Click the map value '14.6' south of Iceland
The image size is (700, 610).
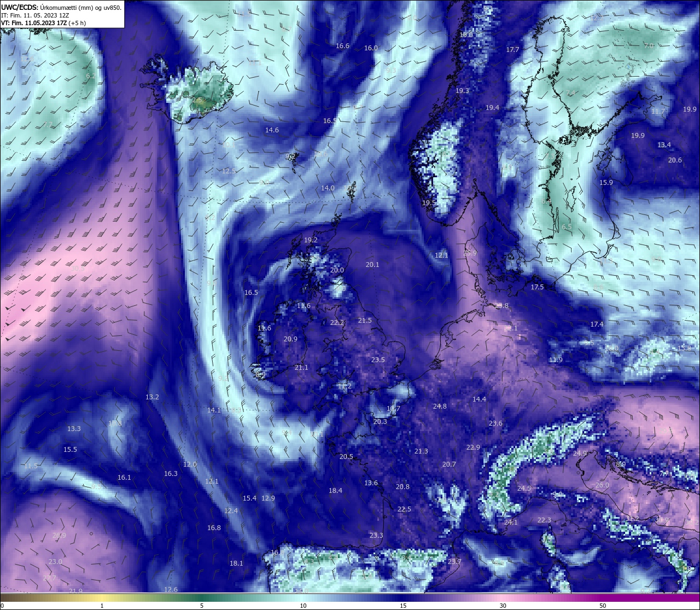click(272, 130)
